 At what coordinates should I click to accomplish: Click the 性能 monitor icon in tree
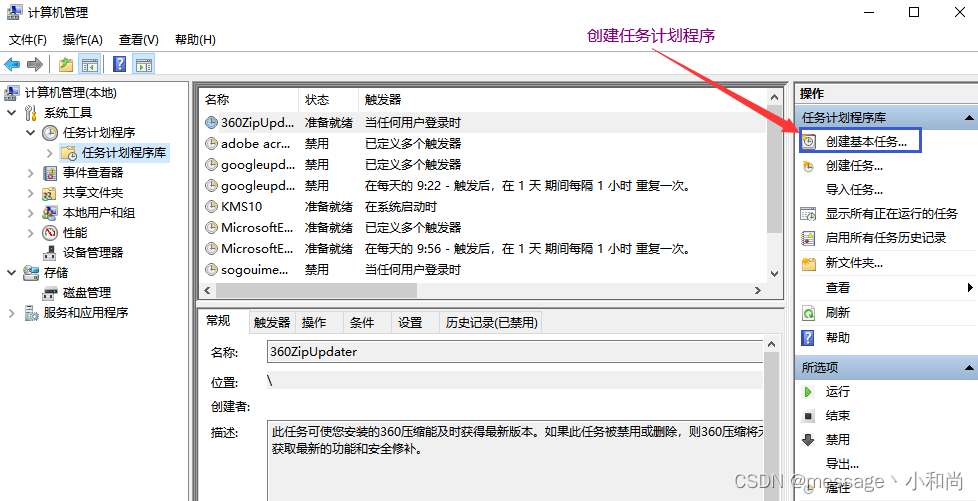(x=50, y=233)
